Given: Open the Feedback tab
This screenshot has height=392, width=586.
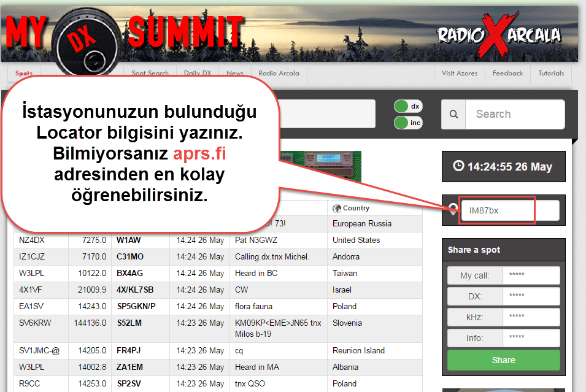Looking at the screenshot, I should click(507, 73).
